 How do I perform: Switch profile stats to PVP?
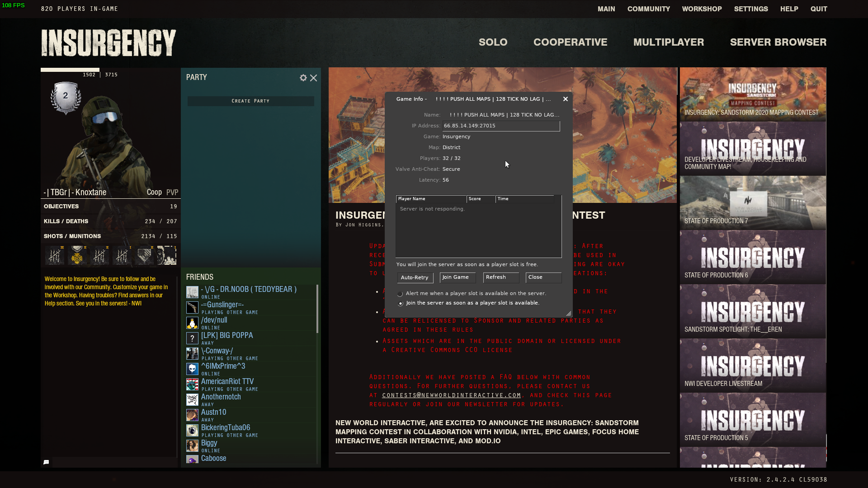pyautogui.click(x=172, y=192)
